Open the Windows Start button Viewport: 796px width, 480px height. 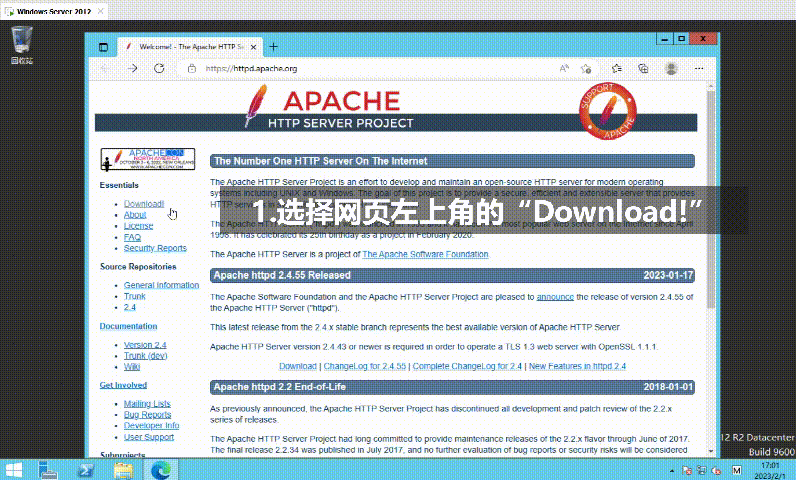[14, 470]
